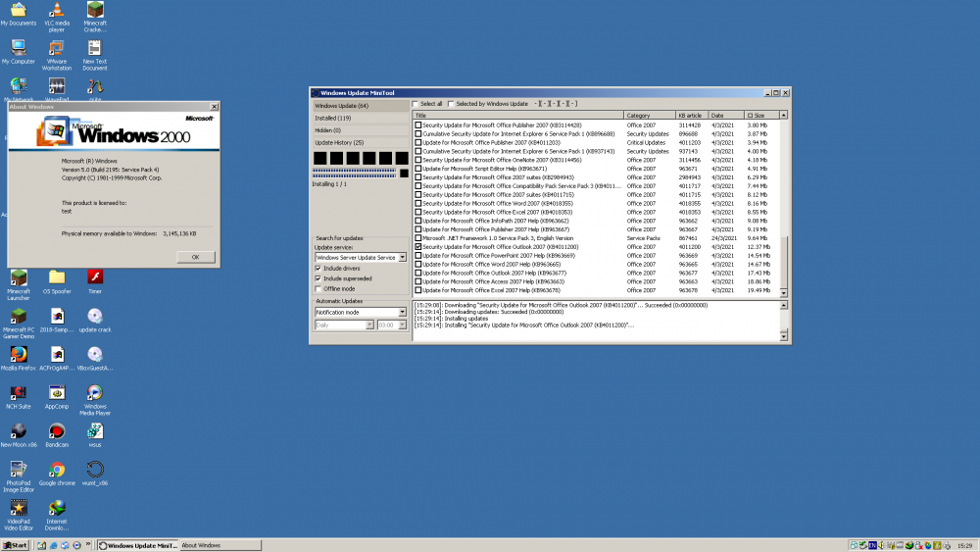Screen dimensions: 980x552
Task: Expand the Daily schedule dropdown
Action: pos(369,326)
